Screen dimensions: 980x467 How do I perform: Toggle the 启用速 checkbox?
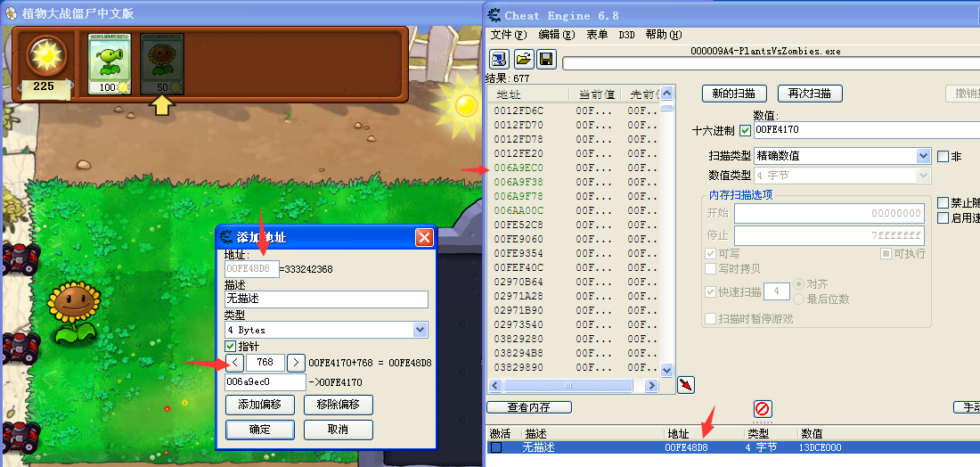click(x=943, y=218)
